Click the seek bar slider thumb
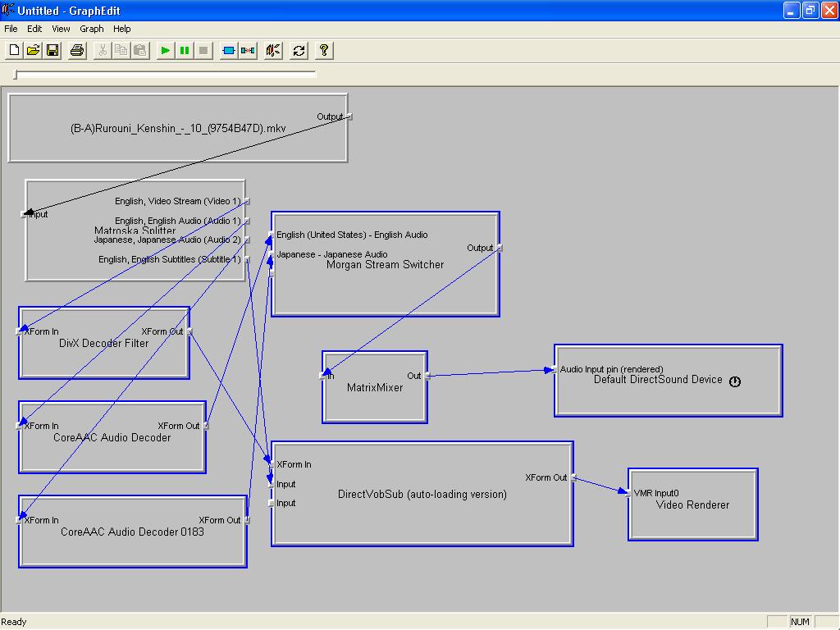 click(16, 75)
